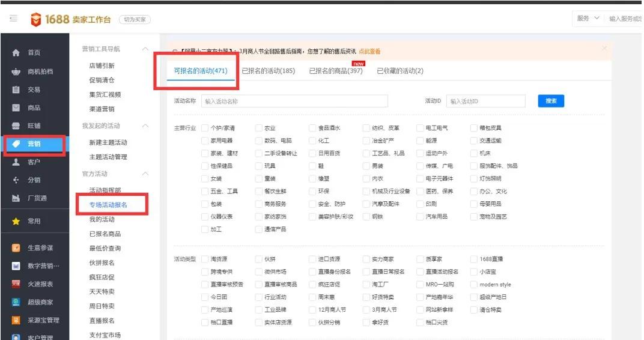Open 周日特卖 menu item
This screenshot has height=340, width=644.
click(102, 306)
